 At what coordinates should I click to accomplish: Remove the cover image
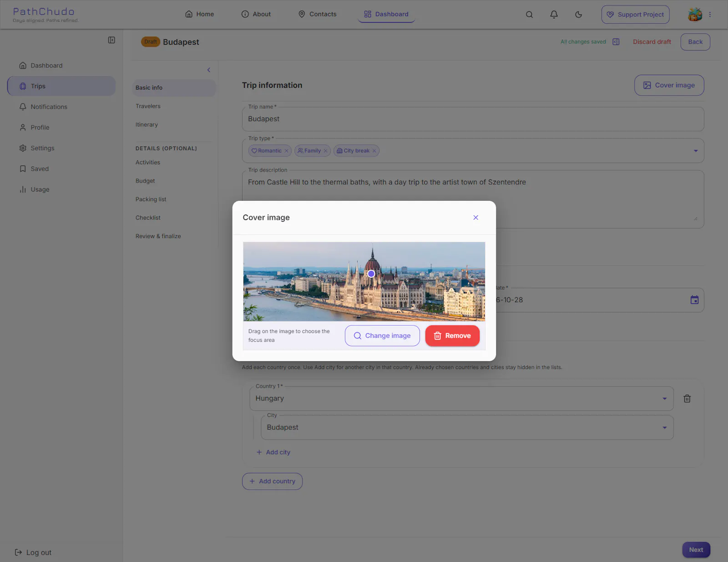click(x=452, y=336)
